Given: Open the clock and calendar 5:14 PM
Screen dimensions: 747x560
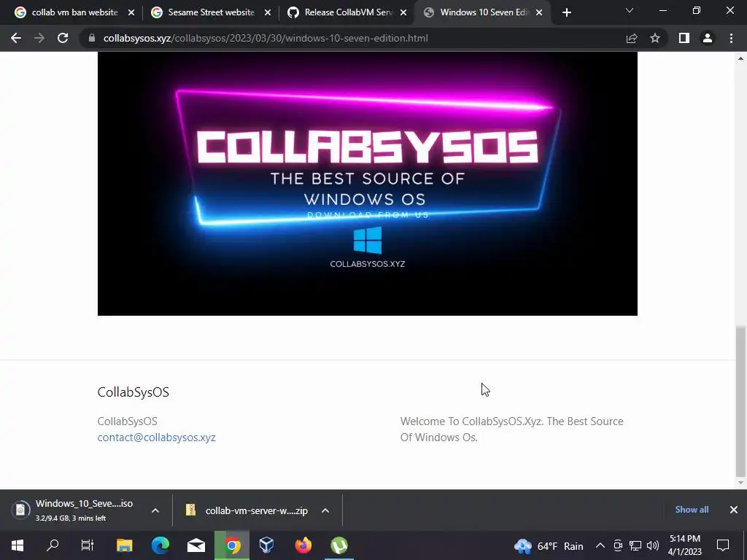Looking at the screenshot, I should [x=684, y=545].
